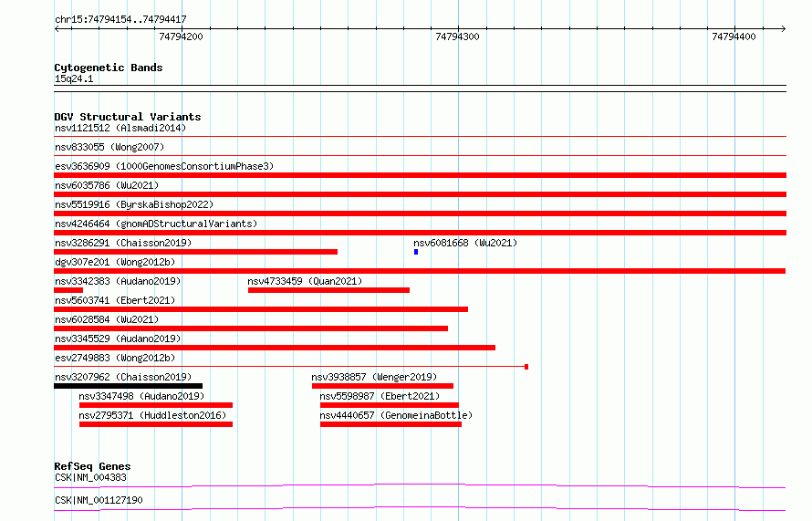Click the red bar of nsv4733459
The image size is (812, 521).
click(328, 290)
